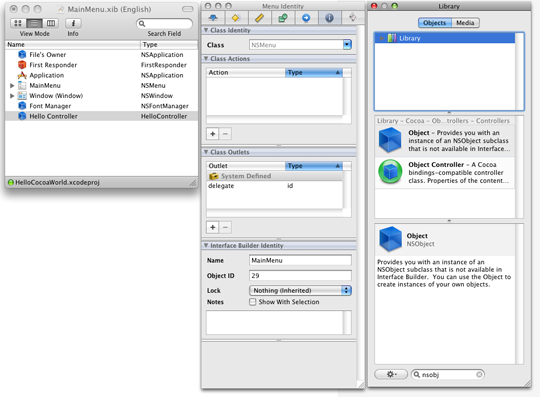Click HelloCocoaWorld.xcodeproj status indicator
Screen dimensions: 540x397
(11, 182)
